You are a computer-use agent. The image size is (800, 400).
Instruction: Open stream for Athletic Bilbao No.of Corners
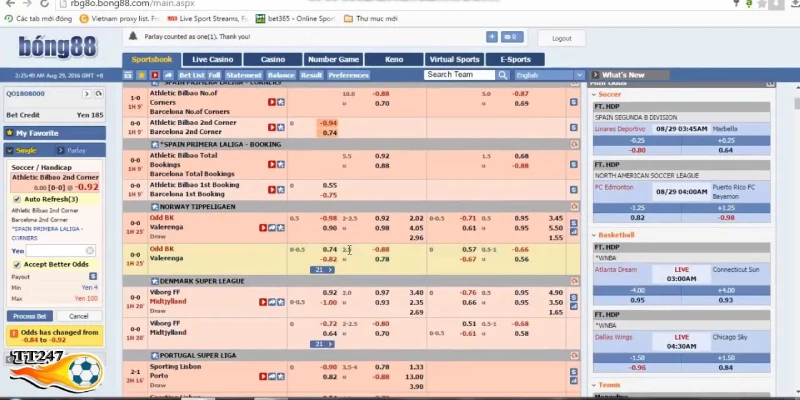272,102
